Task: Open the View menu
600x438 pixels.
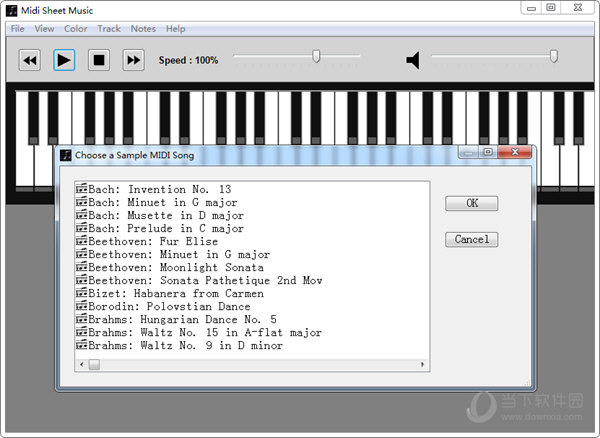Action: pyautogui.click(x=44, y=29)
